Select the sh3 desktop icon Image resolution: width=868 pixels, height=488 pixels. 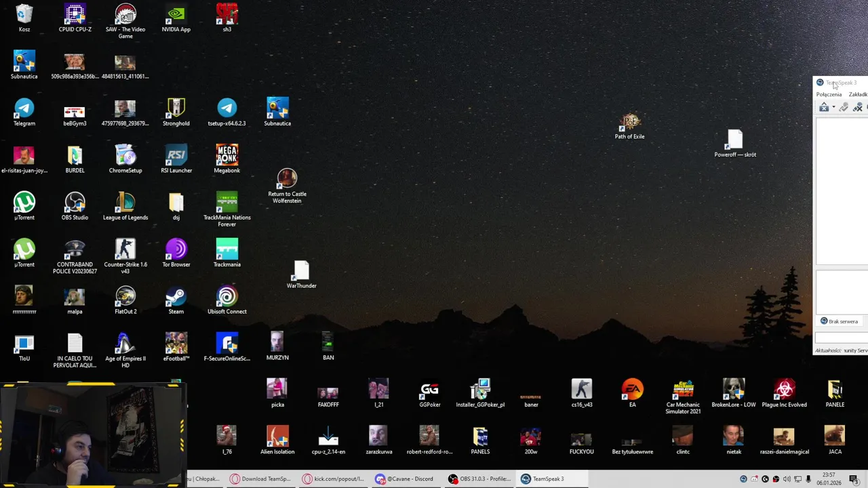(x=227, y=18)
